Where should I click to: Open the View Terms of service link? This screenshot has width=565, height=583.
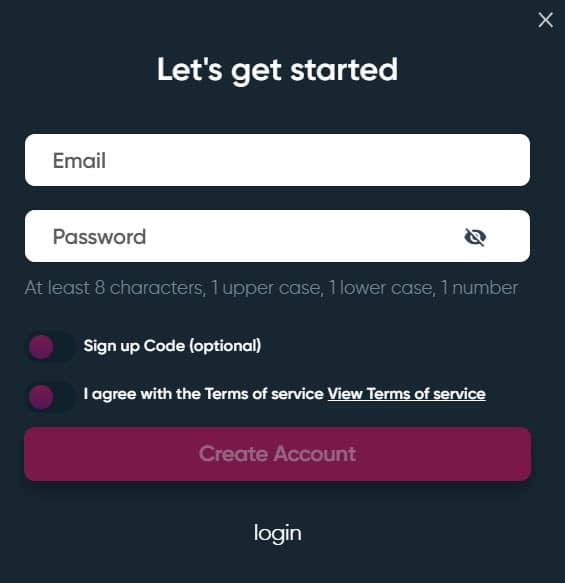(x=406, y=394)
